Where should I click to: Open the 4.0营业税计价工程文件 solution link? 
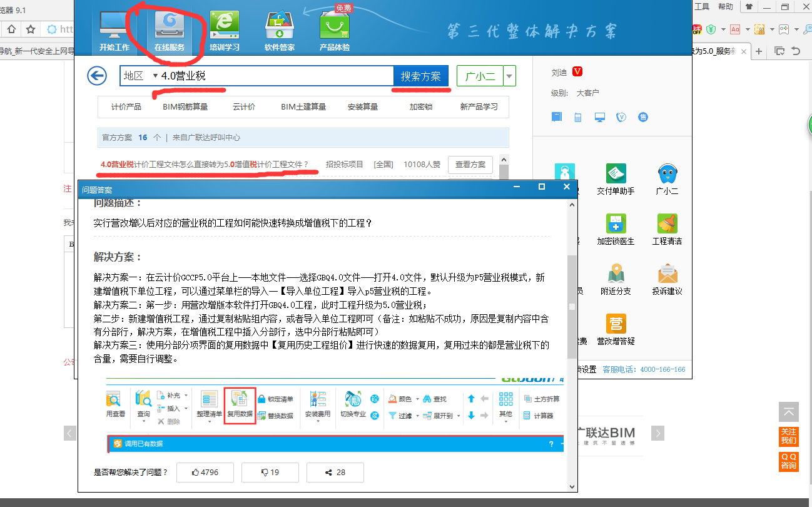click(205, 165)
